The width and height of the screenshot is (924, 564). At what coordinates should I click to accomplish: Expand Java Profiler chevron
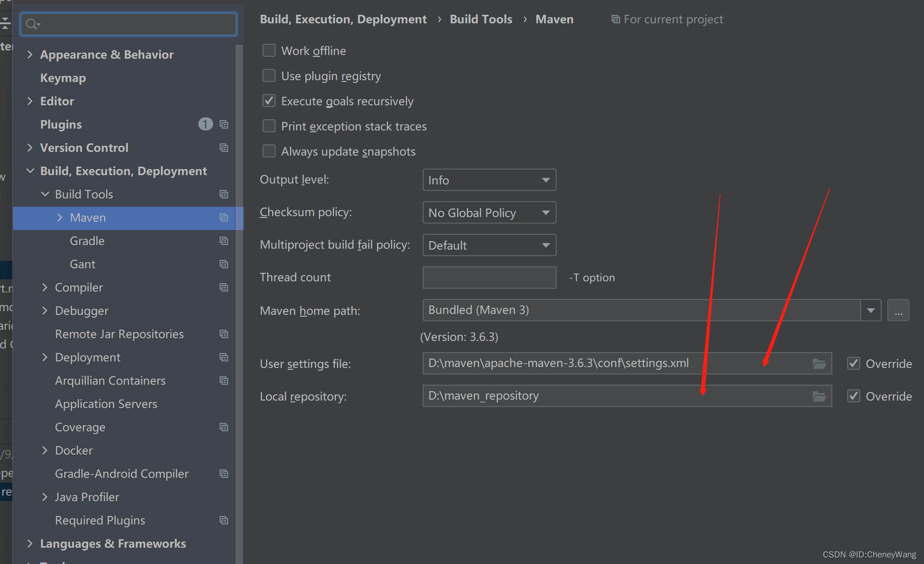tap(45, 497)
